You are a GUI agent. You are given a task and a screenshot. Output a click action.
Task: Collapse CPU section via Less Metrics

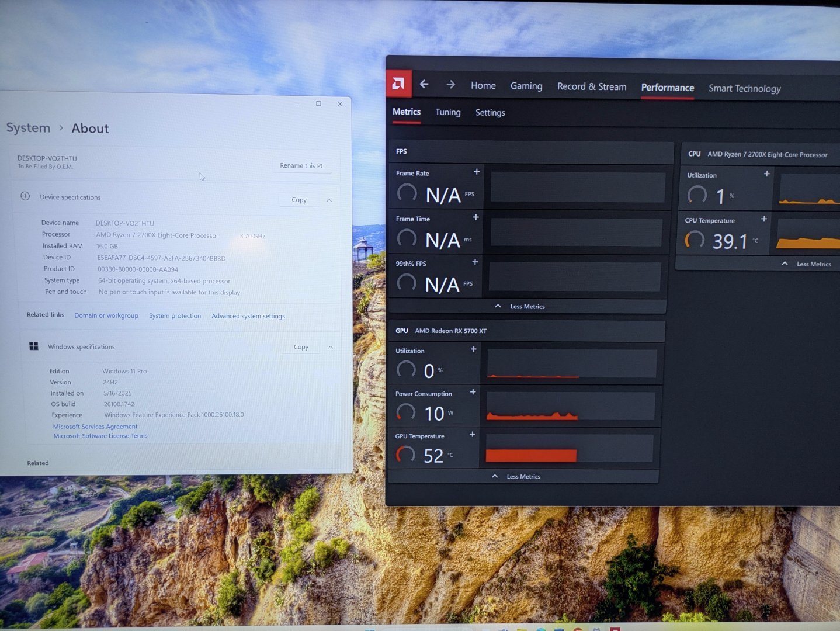(807, 264)
